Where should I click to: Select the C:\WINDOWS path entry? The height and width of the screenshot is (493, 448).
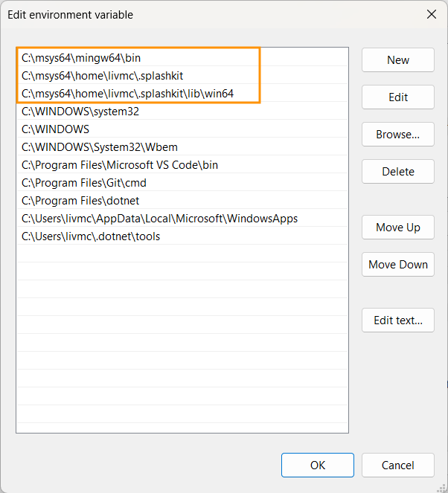(x=56, y=129)
